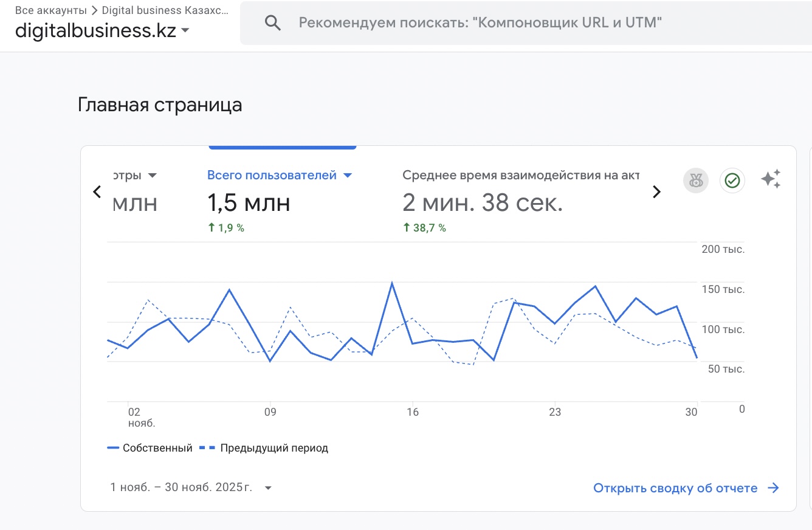Focus the search field recommending "Компоновщик URL и UTM"

pos(480,23)
